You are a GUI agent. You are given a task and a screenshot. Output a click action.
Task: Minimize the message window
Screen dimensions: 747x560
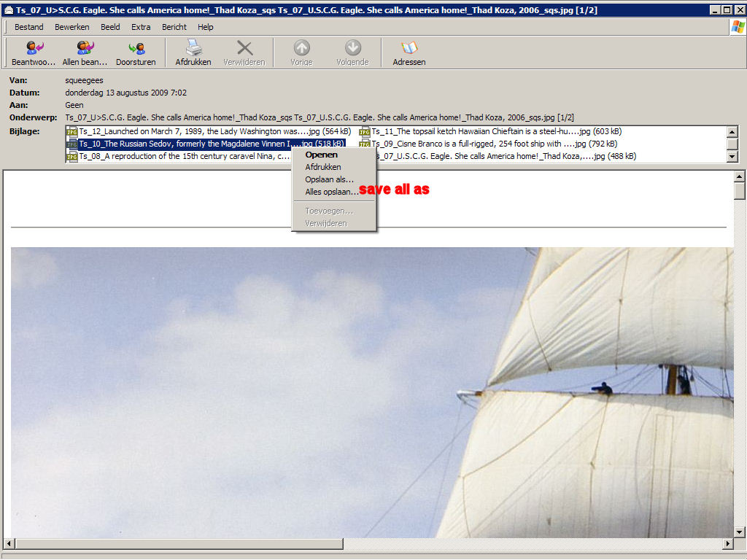point(716,10)
